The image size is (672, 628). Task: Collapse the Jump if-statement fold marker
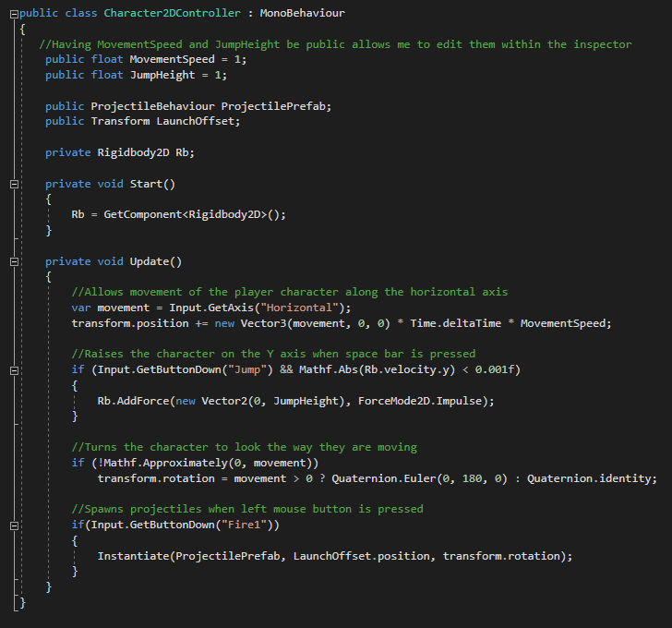[14, 369]
